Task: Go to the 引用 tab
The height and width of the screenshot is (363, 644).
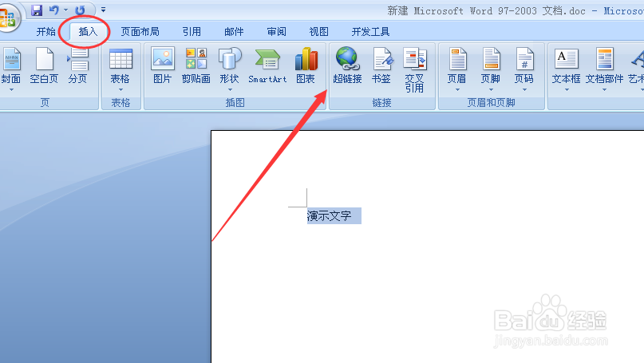Action: point(192,32)
